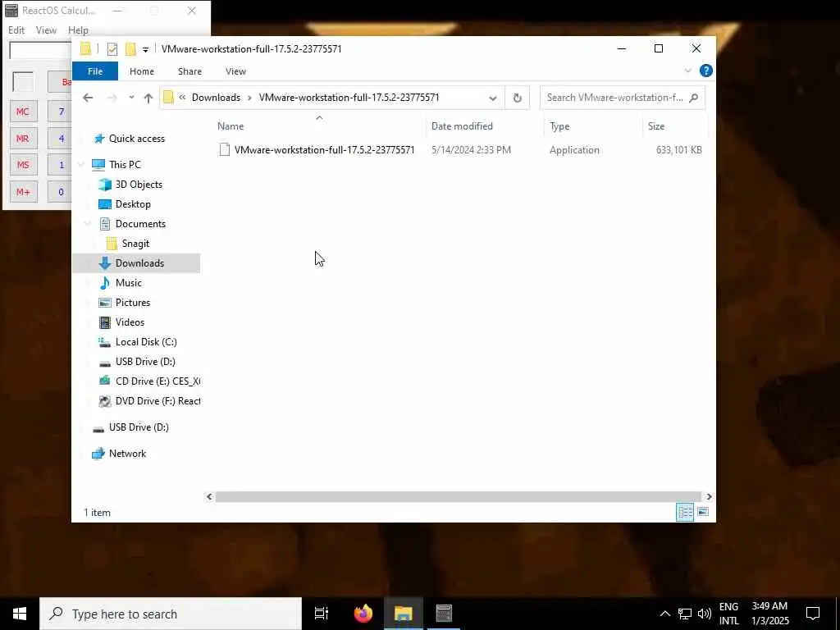Viewport: 840px width, 630px height.
Task: Click the scroll right arrow in file list
Action: click(x=709, y=497)
